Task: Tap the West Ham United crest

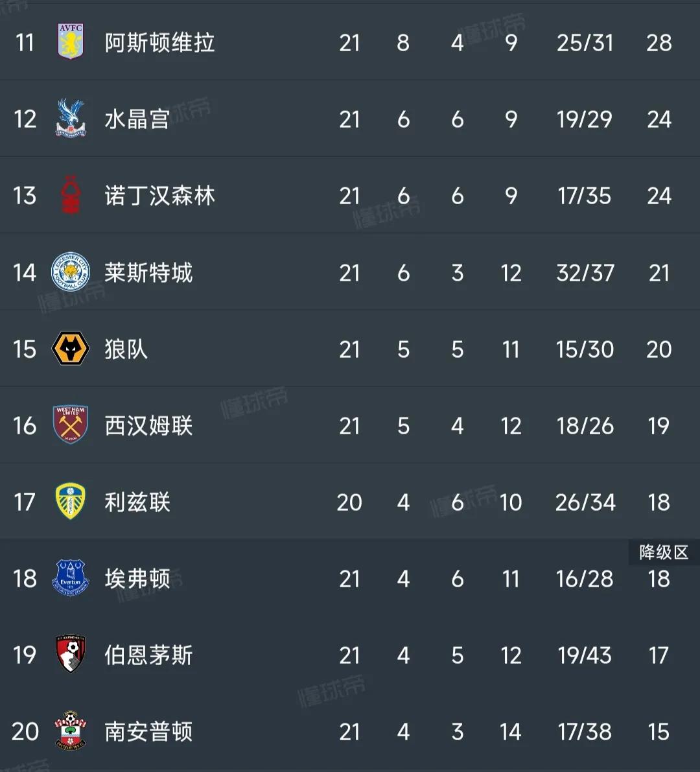Action: (x=70, y=425)
